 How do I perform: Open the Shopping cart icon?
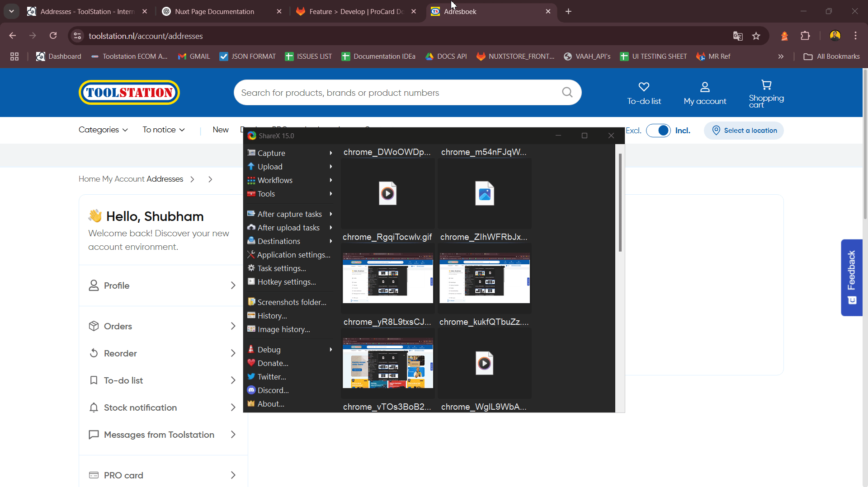[x=766, y=85]
